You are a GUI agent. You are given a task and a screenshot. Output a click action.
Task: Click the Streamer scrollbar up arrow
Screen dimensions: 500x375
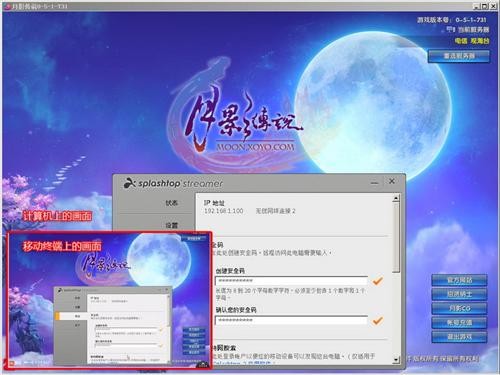[396, 198]
